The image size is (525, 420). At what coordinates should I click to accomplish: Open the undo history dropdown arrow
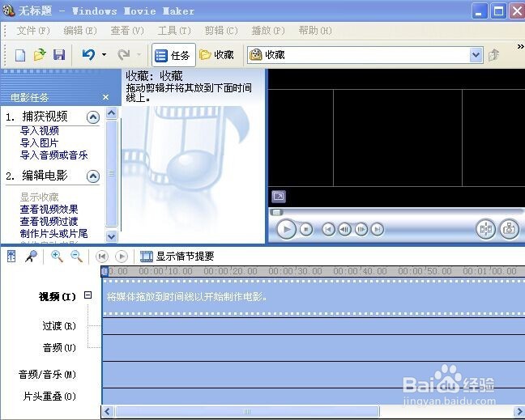(x=105, y=54)
